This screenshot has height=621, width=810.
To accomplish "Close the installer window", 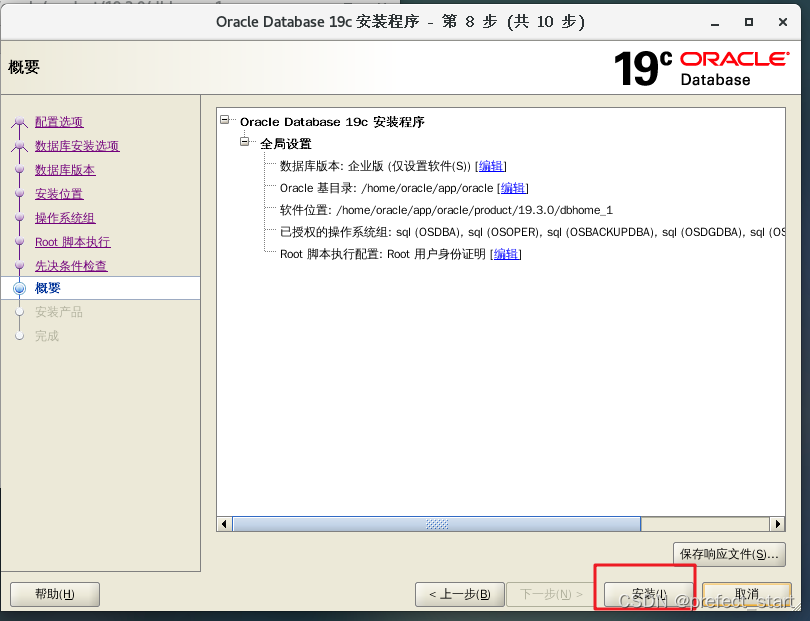I will [x=783, y=22].
